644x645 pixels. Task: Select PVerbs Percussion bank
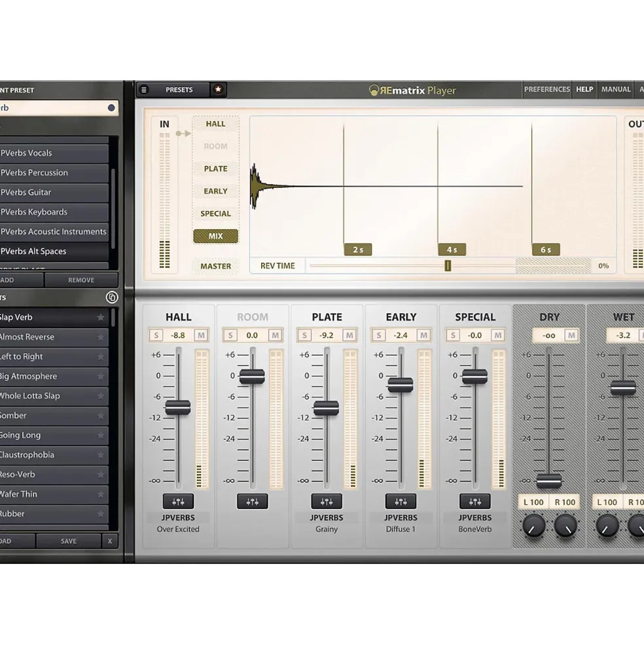click(54, 173)
